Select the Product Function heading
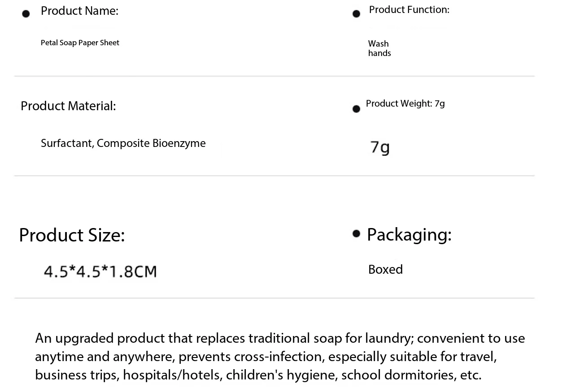This screenshot has width=566, height=392. 409,9
